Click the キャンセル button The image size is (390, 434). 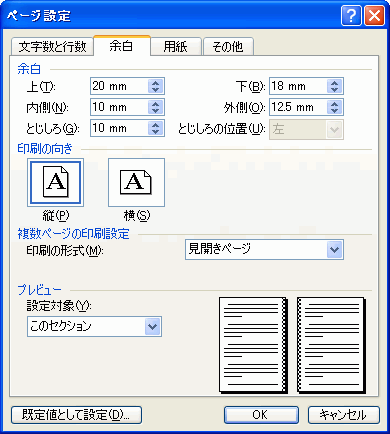coord(344,415)
